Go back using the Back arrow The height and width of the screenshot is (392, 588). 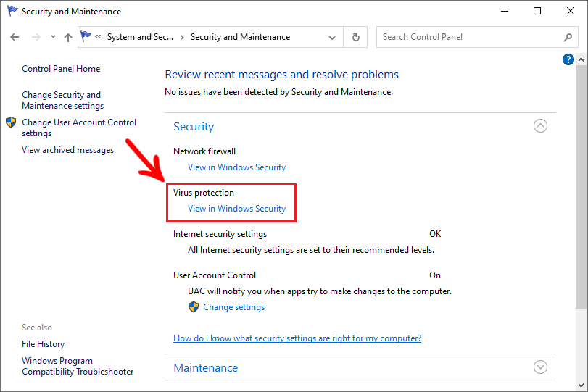tap(15, 37)
